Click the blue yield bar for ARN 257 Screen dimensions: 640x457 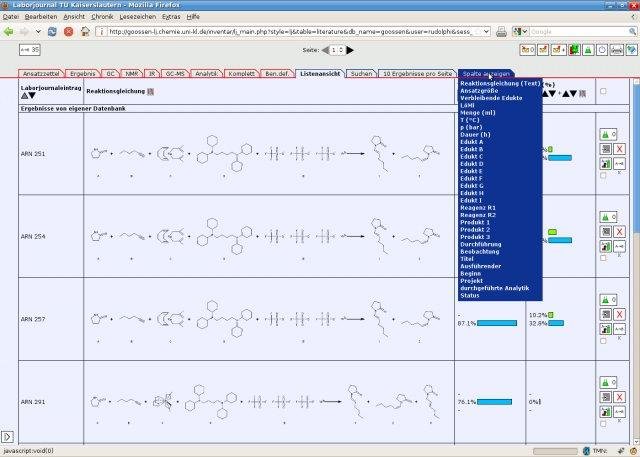point(496,323)
